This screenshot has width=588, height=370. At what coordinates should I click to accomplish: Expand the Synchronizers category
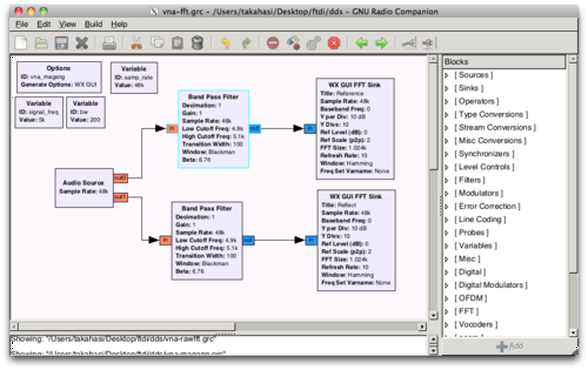pyautogui.click(x=447, y=154)
